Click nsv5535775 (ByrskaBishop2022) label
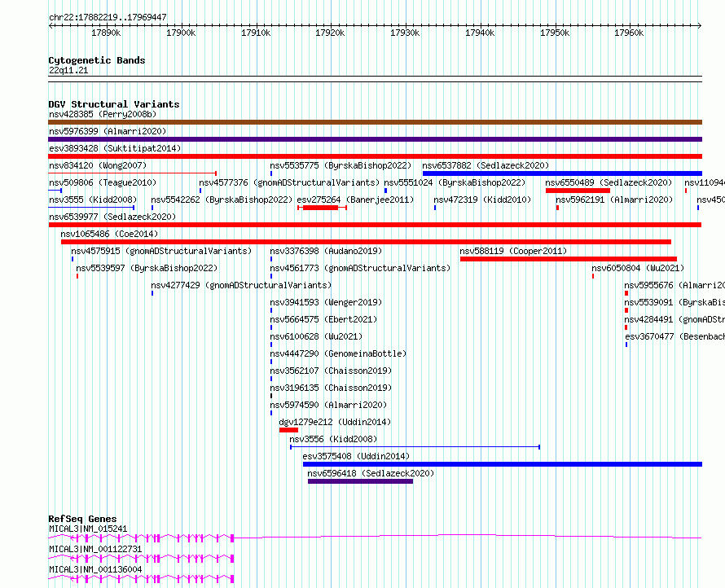Image resolution: width=725 pixels, height=588 pixels. 341,165
